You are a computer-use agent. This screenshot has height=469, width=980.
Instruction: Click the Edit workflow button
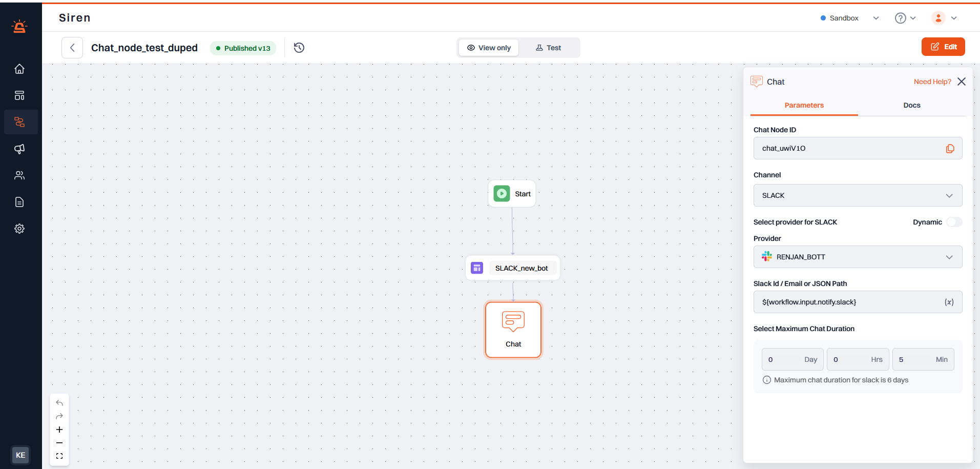[x=943, y=47]
